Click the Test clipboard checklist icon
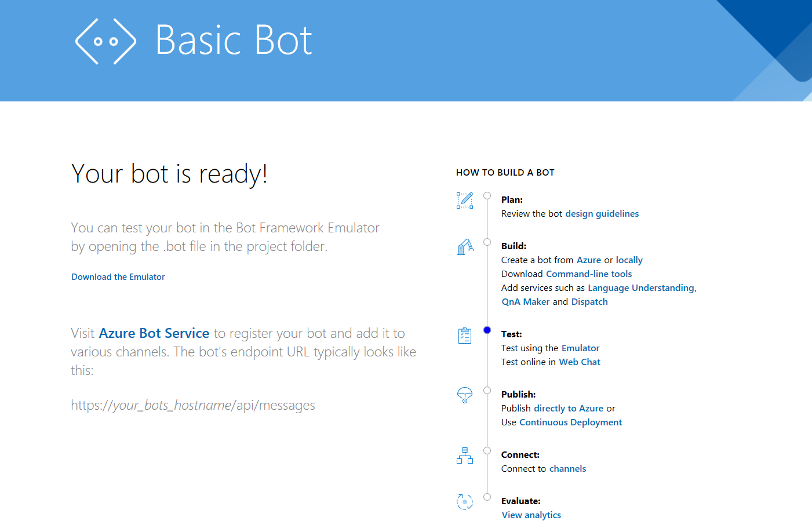 [x=465, y=335]
